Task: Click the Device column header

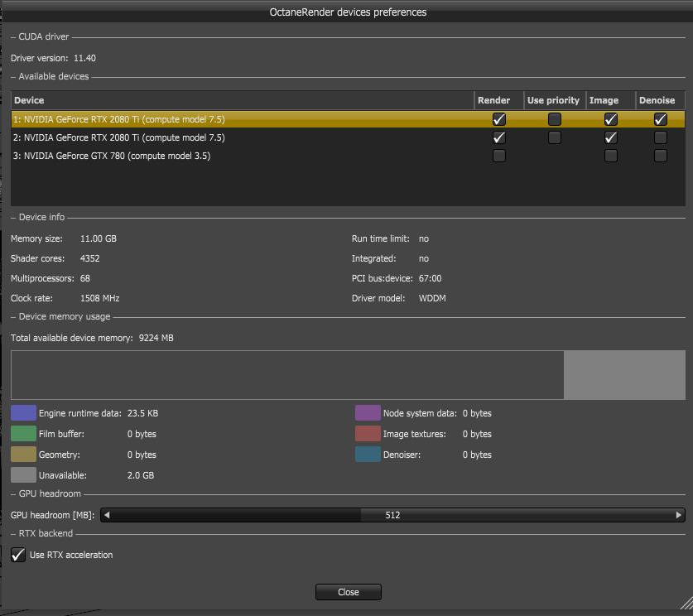Action: tap(243, 100)
